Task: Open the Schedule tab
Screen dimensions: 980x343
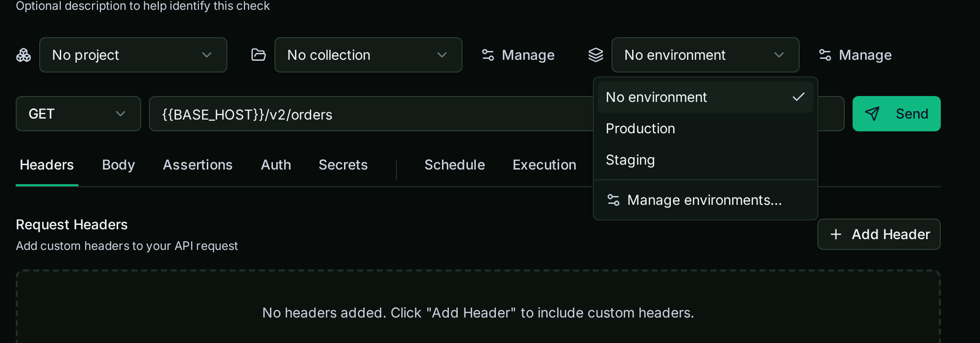Action: point(455,165)
